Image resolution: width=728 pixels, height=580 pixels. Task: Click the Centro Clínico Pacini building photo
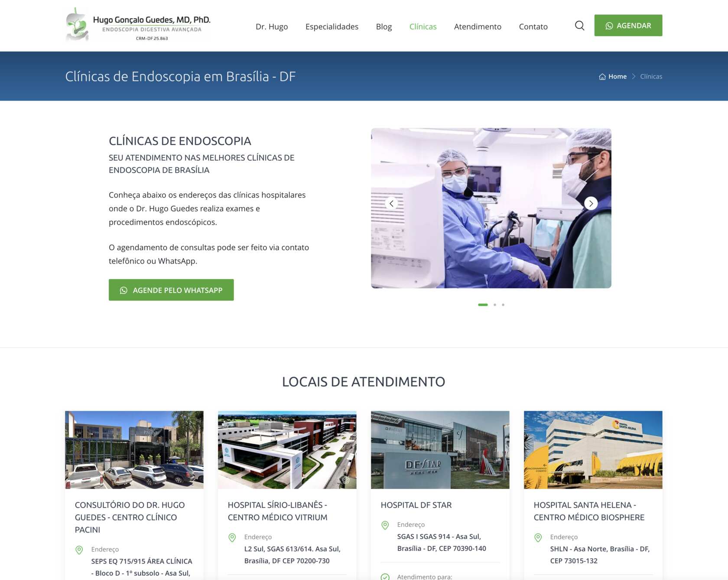[134, 450]
